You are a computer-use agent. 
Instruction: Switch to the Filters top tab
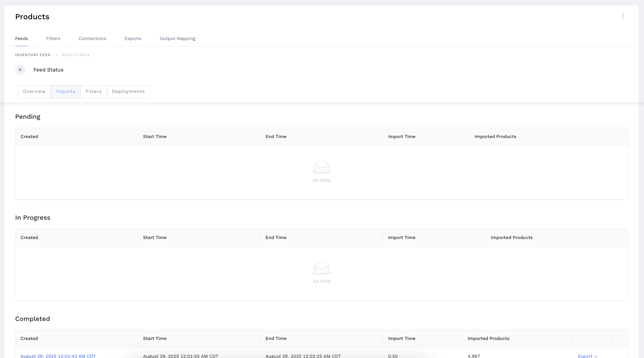(x=53, y=39)
